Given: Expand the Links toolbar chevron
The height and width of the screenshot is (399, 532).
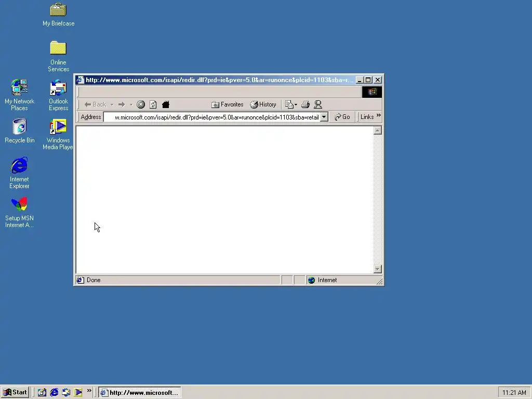Looking at the screenshot, I should 379,116.
